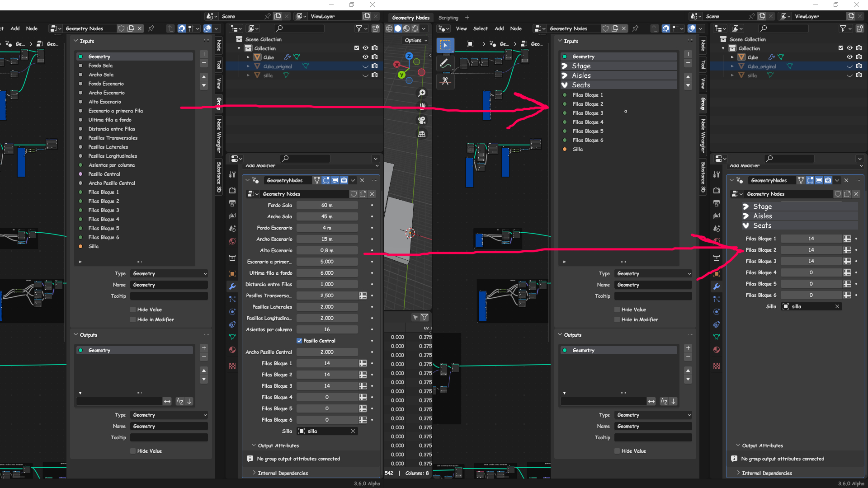The width and height of the screenshot is (868, 488).
Task: Expand Cube item in left window outliner
Action: coord(248,57)
